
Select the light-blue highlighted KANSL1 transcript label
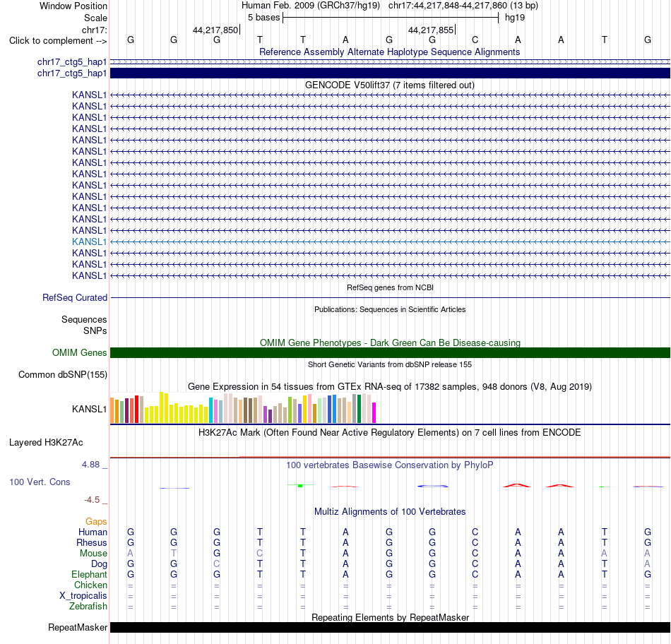pyautogui.click(x=89, y=241)
